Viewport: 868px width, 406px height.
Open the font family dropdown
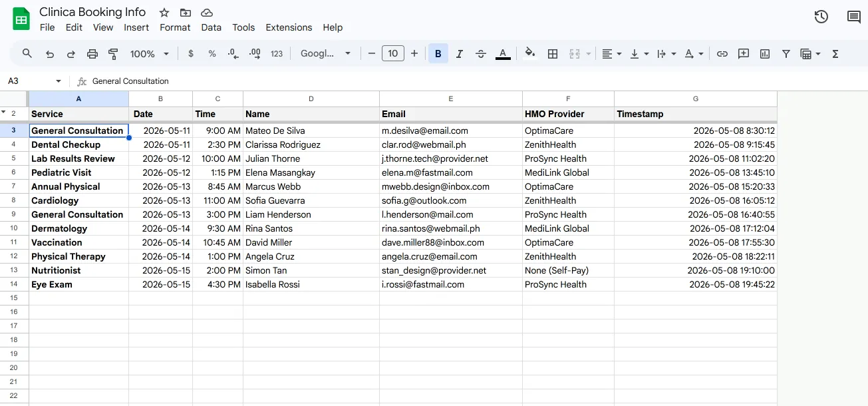325,54
